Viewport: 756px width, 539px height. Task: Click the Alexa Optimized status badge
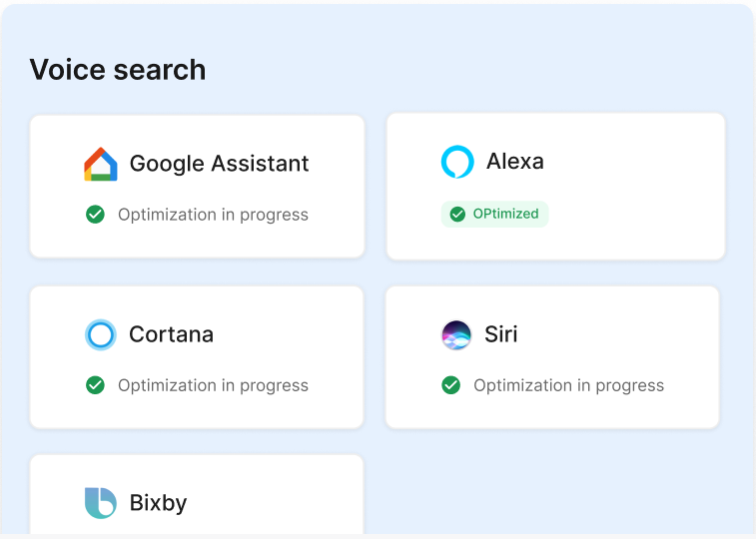click(495, 214)
